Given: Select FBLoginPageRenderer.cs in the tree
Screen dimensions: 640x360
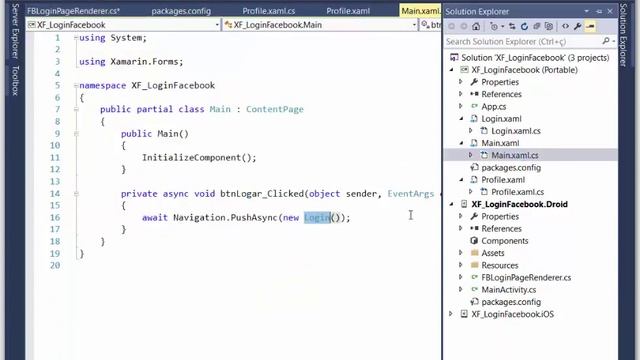Looking at the screenshot, I should [x=526, y=278].
